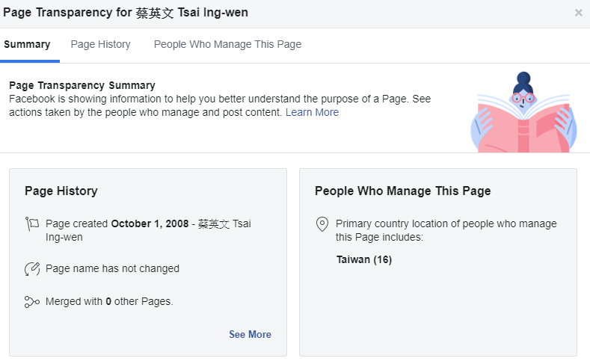Click See More in Page History

[x=250, y=335]
